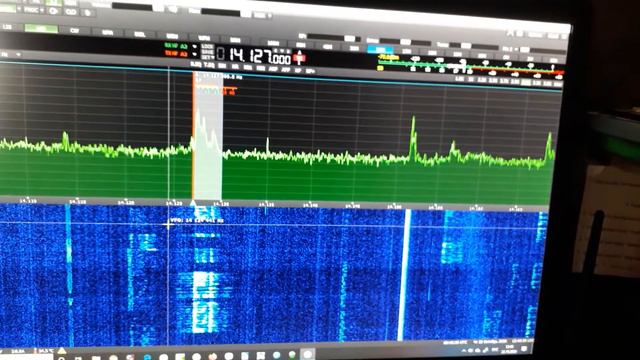Toggle the NR noise reduction button
This screenshot has height=360, width=640.
[235, 67]
